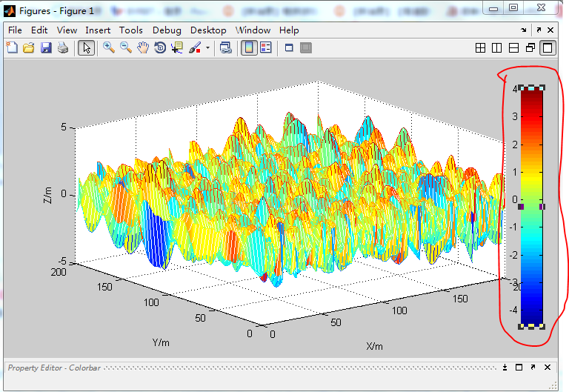Undock the figure from the Figures window

tap(538, 30)
